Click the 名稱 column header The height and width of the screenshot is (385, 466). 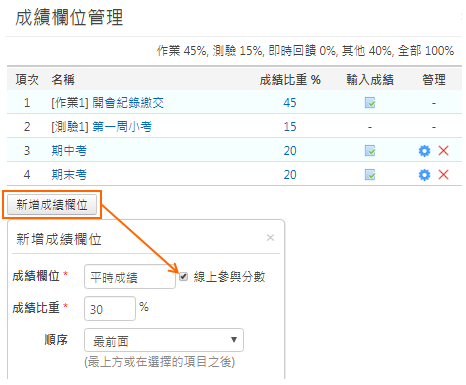click(x=63, y=80)
